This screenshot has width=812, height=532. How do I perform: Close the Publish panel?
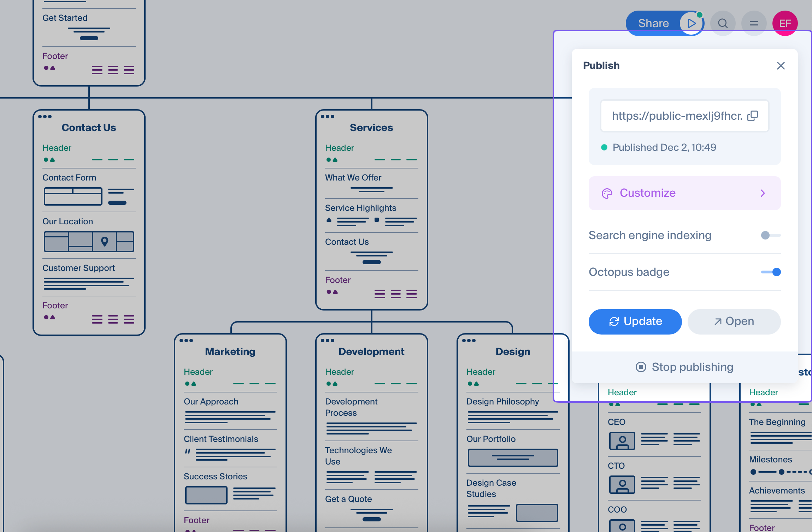tap(781, 66)
